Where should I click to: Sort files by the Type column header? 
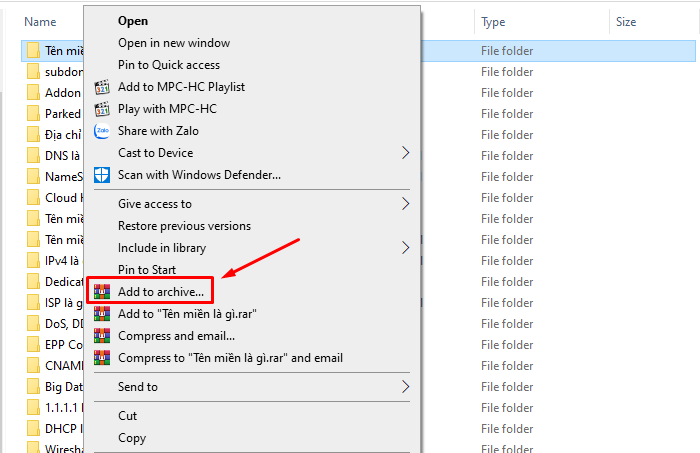pos(493,22)
